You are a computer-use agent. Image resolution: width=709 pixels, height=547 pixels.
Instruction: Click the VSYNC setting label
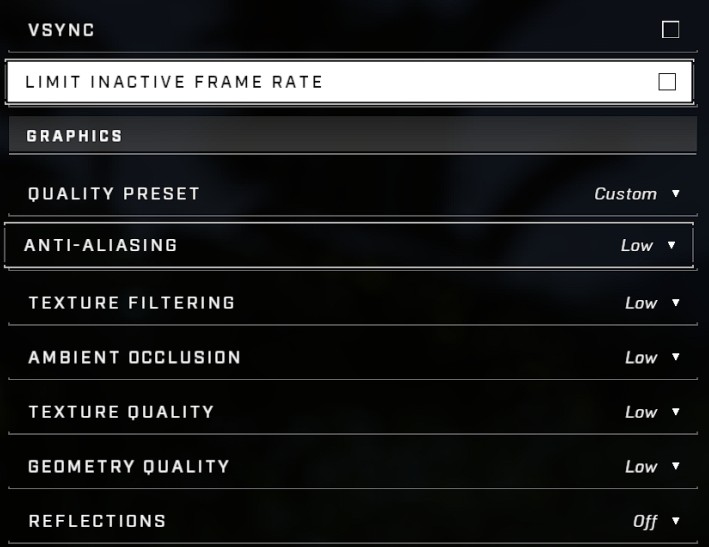point(61,30)
